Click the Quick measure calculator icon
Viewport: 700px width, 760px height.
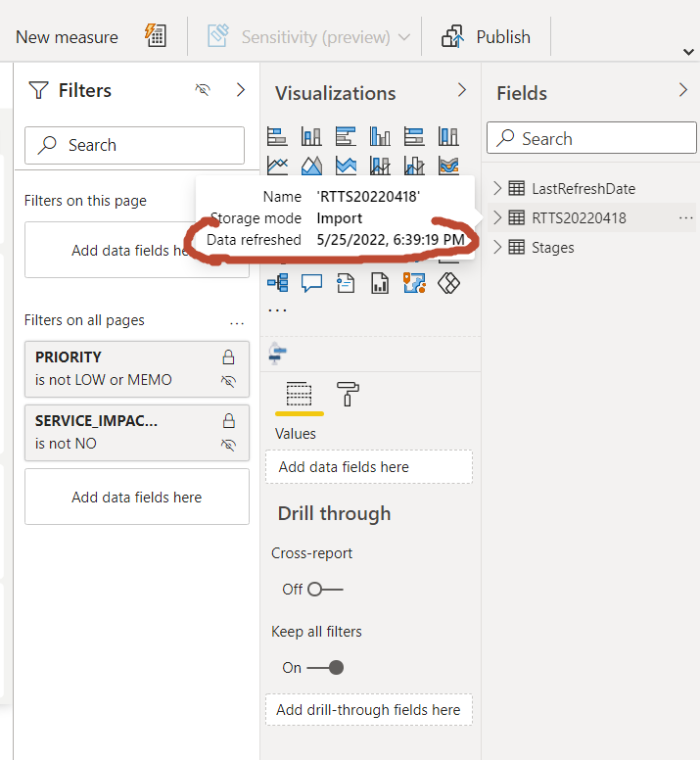[x=156, y=35]
